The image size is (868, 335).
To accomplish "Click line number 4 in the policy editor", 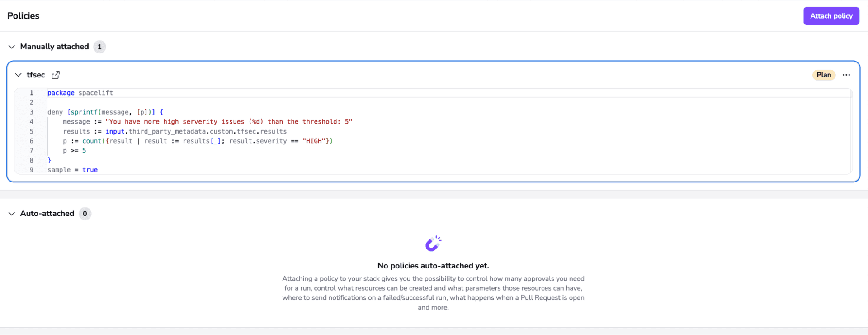I will 31,121.
